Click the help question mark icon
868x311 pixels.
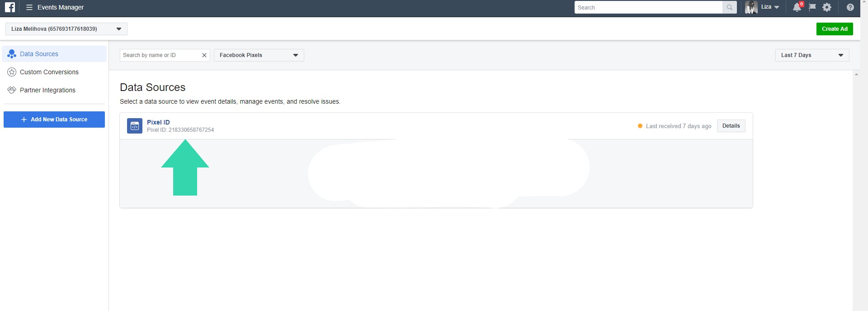tap(850, 7)
